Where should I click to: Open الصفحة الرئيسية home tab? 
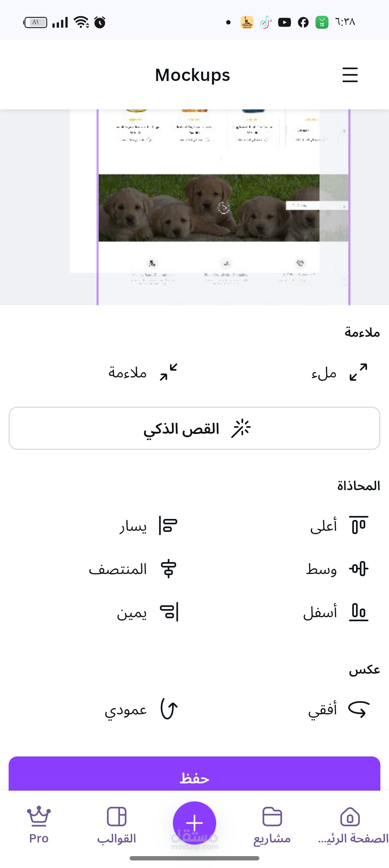point(350,824)
